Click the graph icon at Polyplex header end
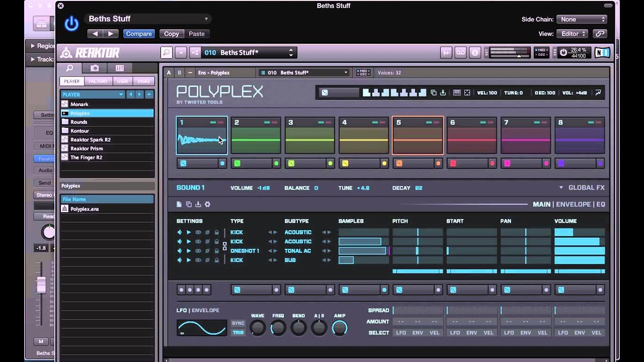 pyautogui.click(x=598, y=93)
